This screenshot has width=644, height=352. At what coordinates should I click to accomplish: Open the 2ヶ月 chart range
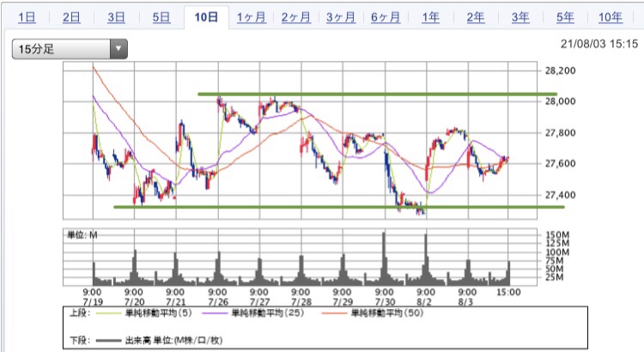tap(295, 17)
